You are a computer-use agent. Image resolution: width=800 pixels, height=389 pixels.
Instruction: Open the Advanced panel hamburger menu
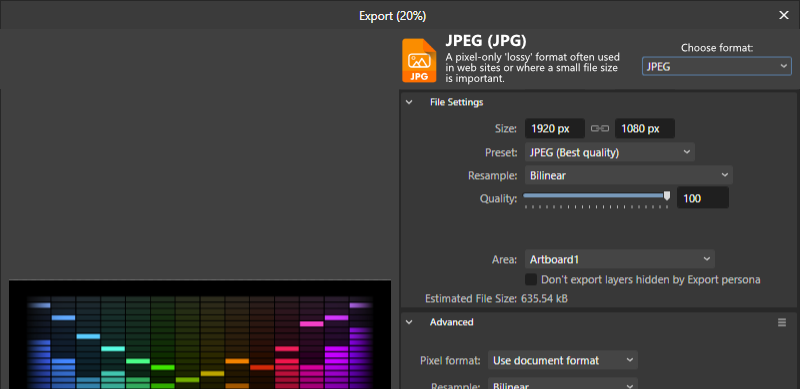tap(782, 322)
